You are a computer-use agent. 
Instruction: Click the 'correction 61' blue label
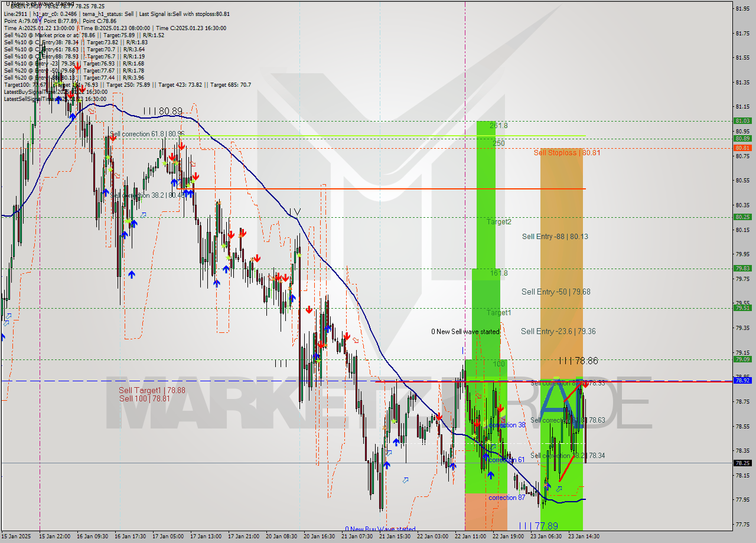[x=507, y=460]
